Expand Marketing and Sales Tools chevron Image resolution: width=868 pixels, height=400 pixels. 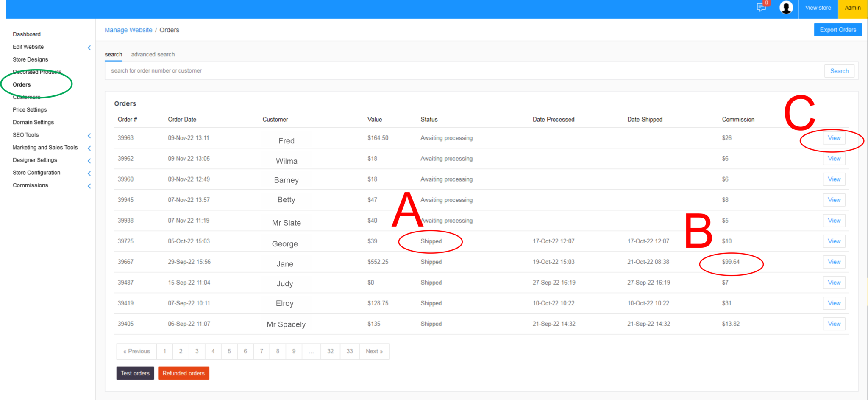(x=89, y=148)
